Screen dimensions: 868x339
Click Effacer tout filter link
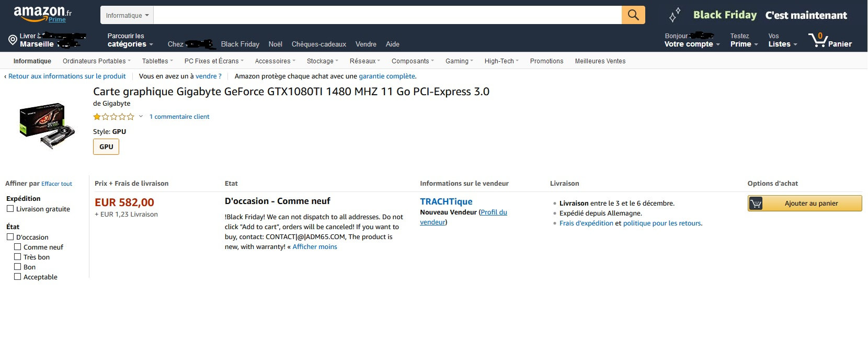(x=56, y=184)
